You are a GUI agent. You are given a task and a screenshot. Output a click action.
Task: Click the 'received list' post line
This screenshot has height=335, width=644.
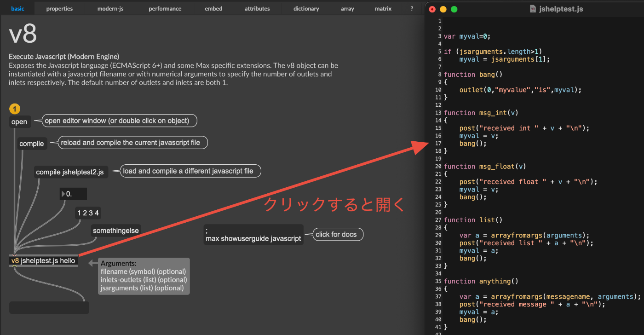pos(526,243)
